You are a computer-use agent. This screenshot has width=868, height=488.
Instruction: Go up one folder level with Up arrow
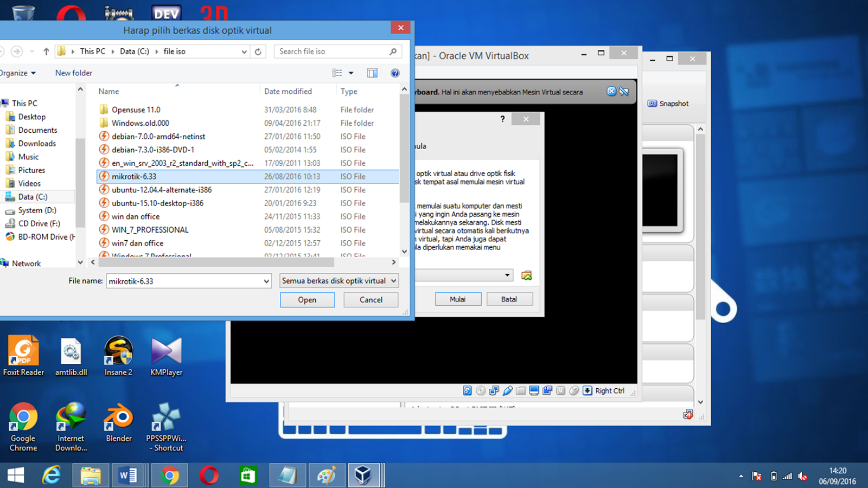(46, 52)
